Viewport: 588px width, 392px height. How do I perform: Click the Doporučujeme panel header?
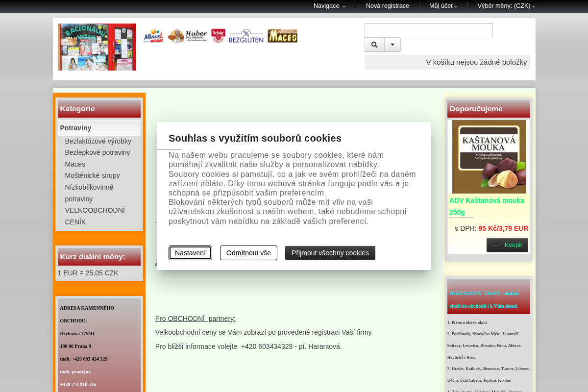(x=489, y=109)
